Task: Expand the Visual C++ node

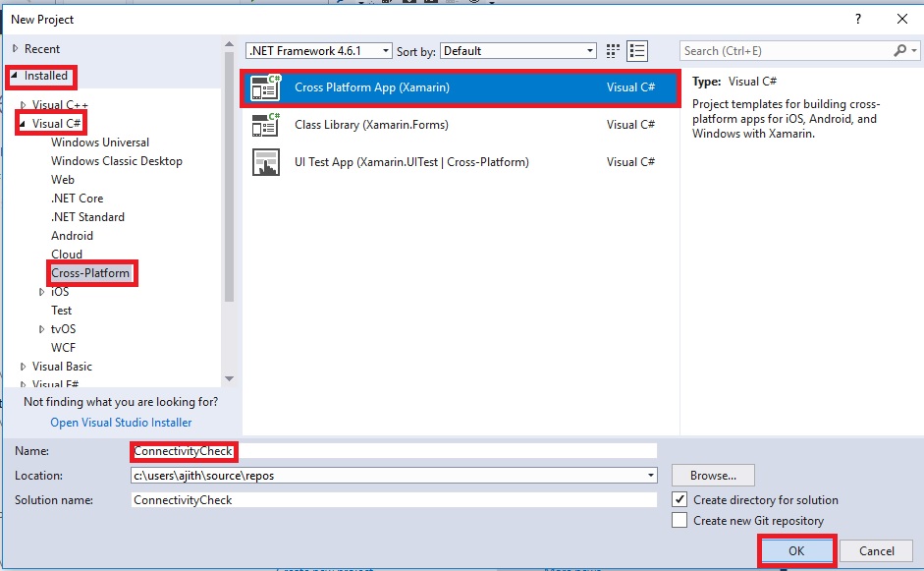Action: coord(23,105)
